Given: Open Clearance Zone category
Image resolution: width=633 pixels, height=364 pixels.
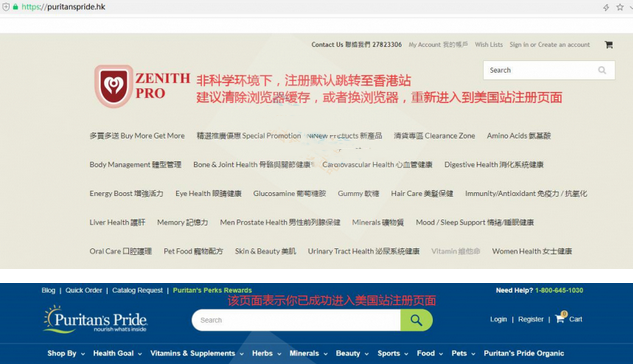Looking at the screenshot, I should point(434,136).
